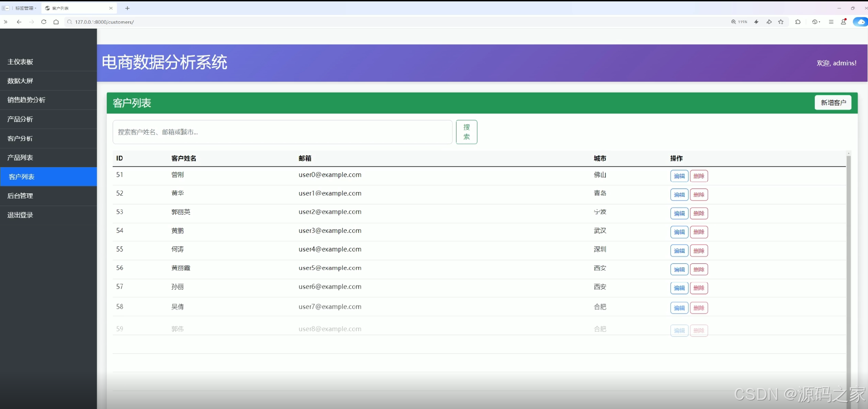Expand the sidebar double-chevron icon
868x409 pixels.
coord(5,22)
